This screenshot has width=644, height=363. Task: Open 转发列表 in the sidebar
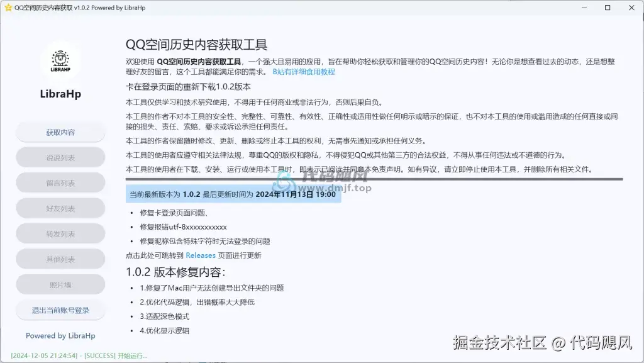60,234
